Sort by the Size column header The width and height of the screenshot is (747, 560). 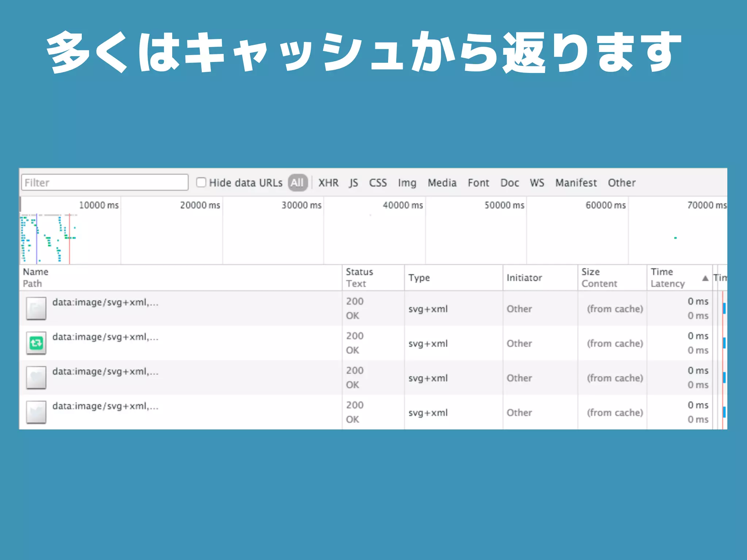point(591,272)
